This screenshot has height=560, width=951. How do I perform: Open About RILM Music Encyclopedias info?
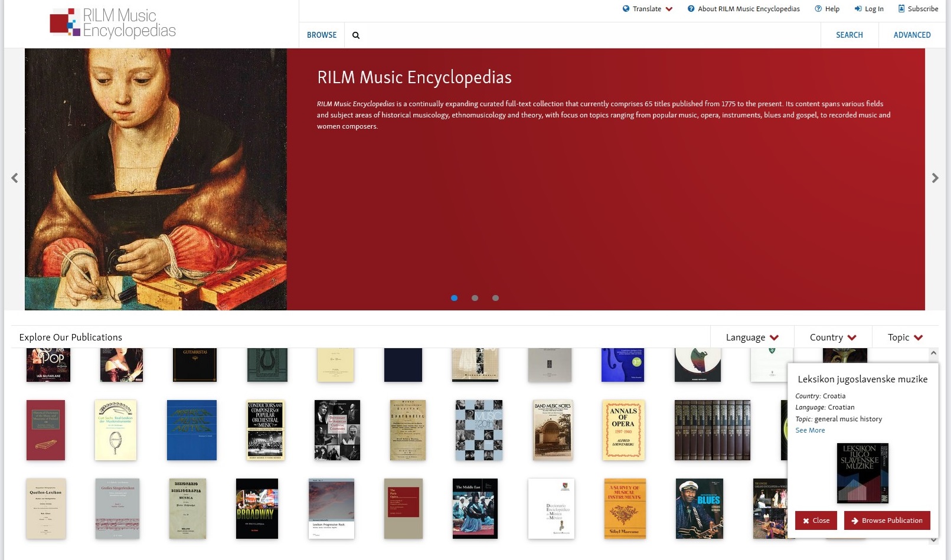(743, 9)
